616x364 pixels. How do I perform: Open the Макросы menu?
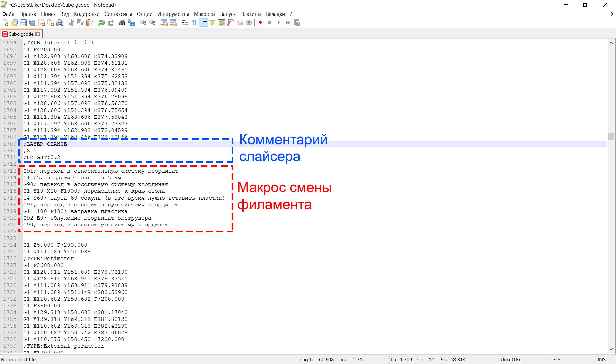(x=204, y=14)
